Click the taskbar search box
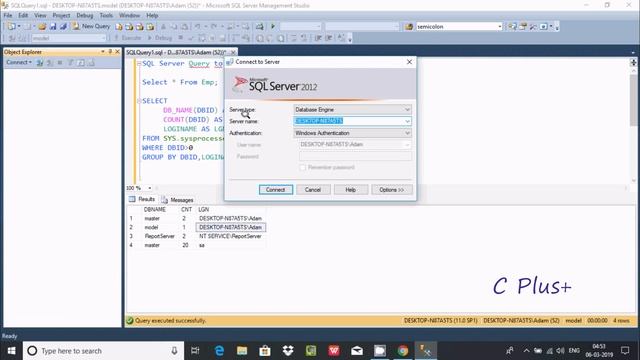 point(103,351)
